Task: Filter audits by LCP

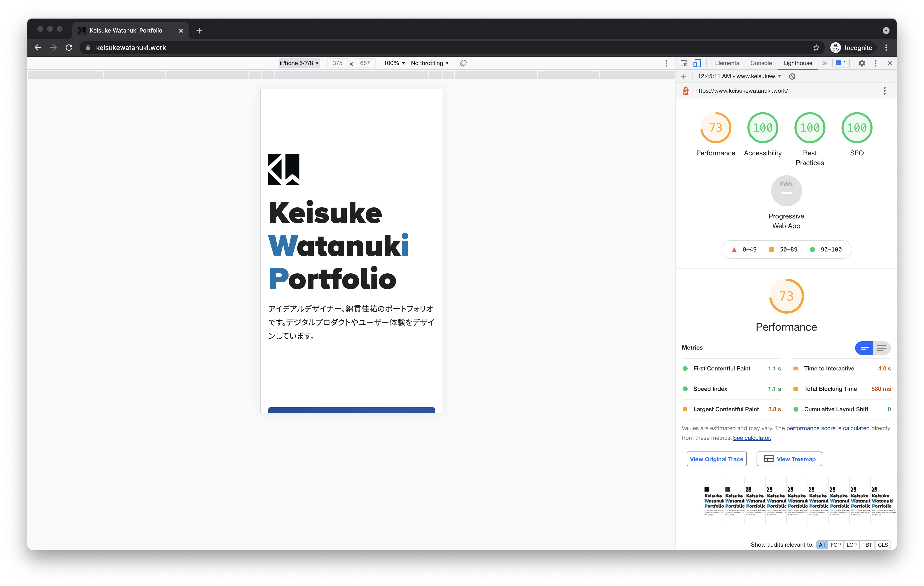Action: 851,544
